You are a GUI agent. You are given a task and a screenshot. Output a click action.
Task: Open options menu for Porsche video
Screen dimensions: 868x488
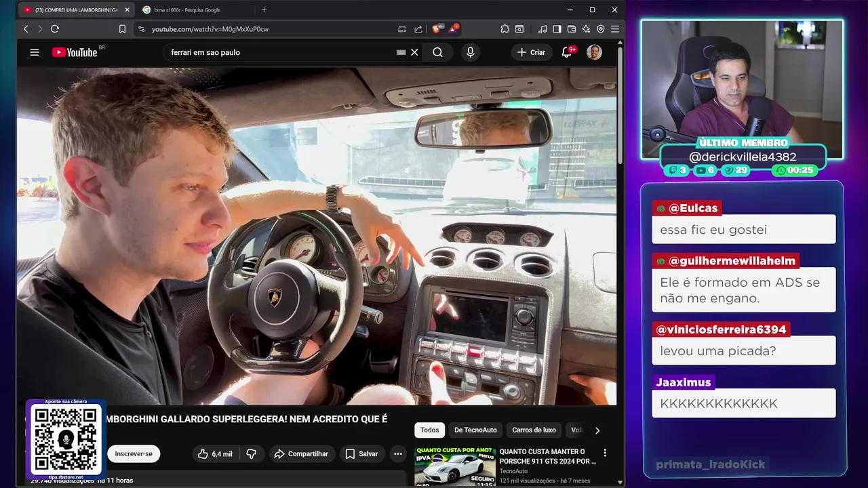[605, 453]
